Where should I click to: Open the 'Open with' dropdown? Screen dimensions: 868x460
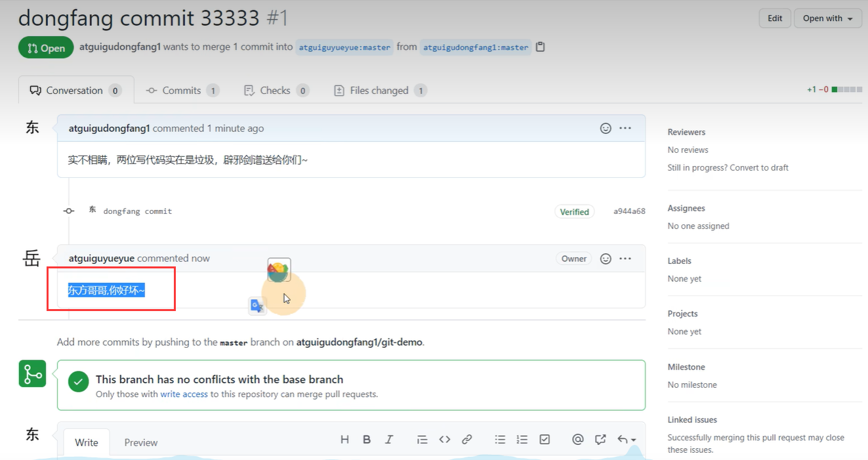point(827,18)
